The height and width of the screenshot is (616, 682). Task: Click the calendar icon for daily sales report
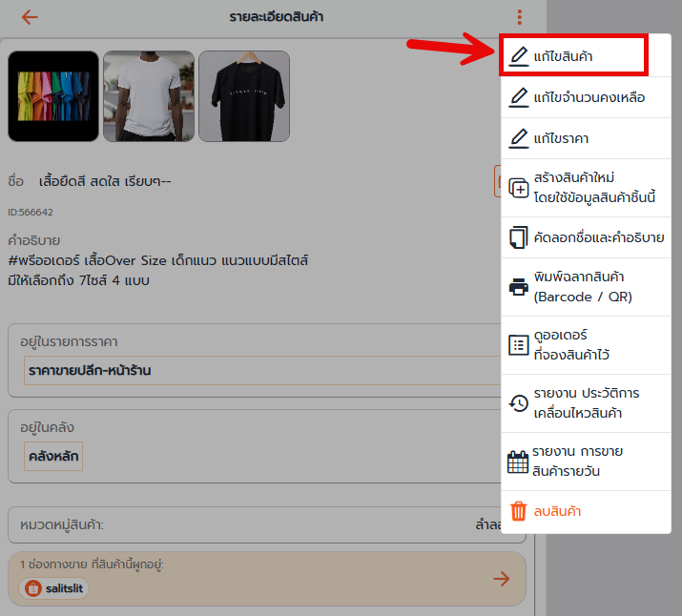click(x=518, y=462)
